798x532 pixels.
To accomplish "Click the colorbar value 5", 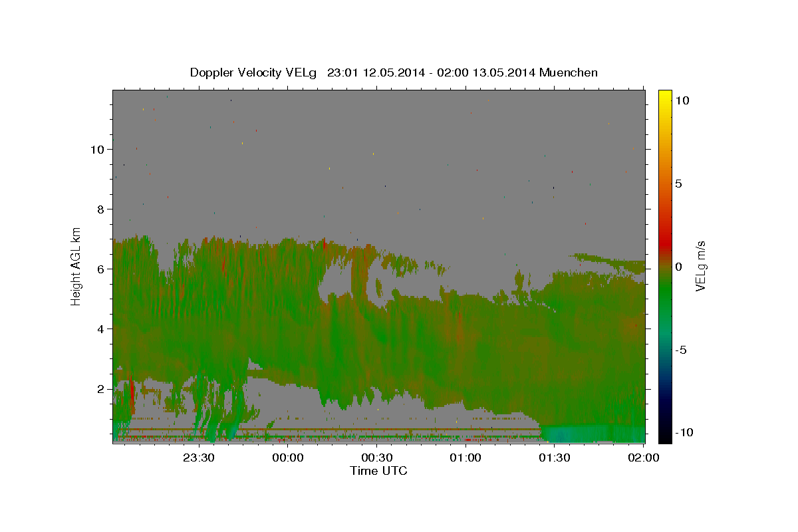I will (x=678, y=184).
